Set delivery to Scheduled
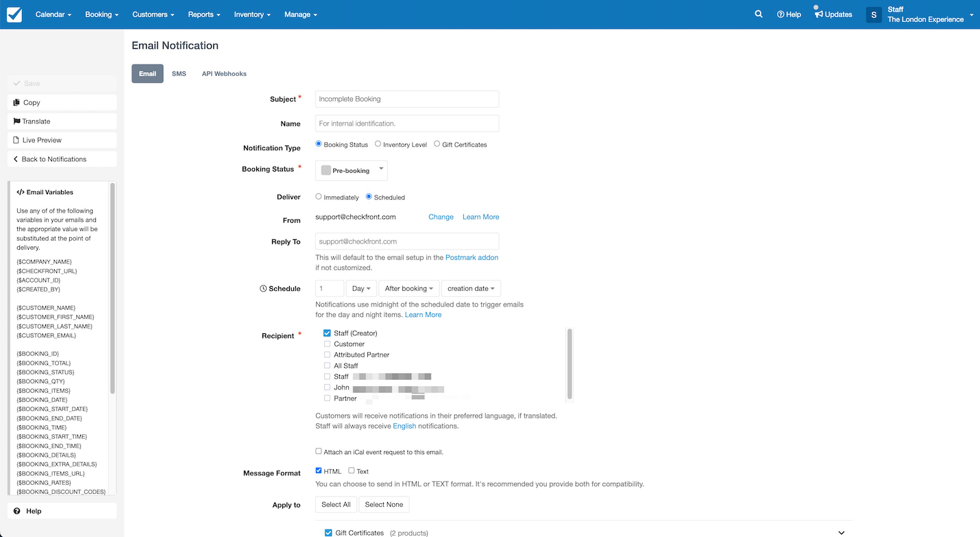Screen dimensions: 980x537 click(x=369, y=197)
